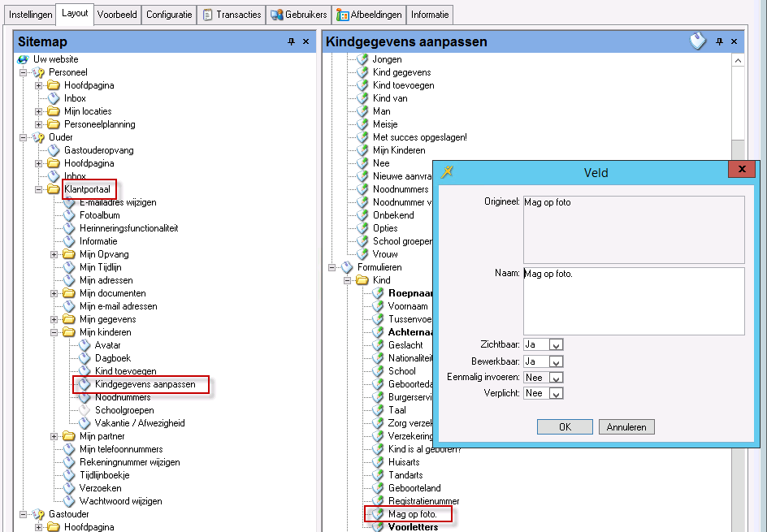
Task: Open the Zichtbaar dropdown
Action: coord(556,345)
